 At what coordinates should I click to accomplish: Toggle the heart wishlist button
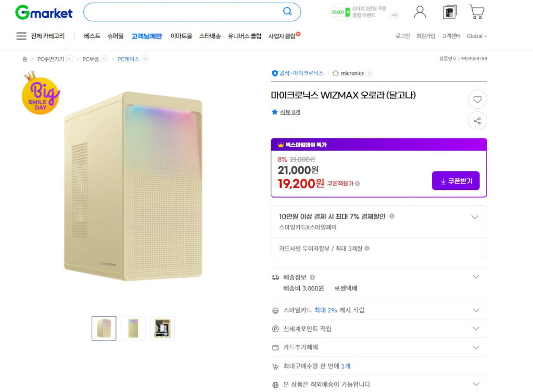click(x=477, y=99)
